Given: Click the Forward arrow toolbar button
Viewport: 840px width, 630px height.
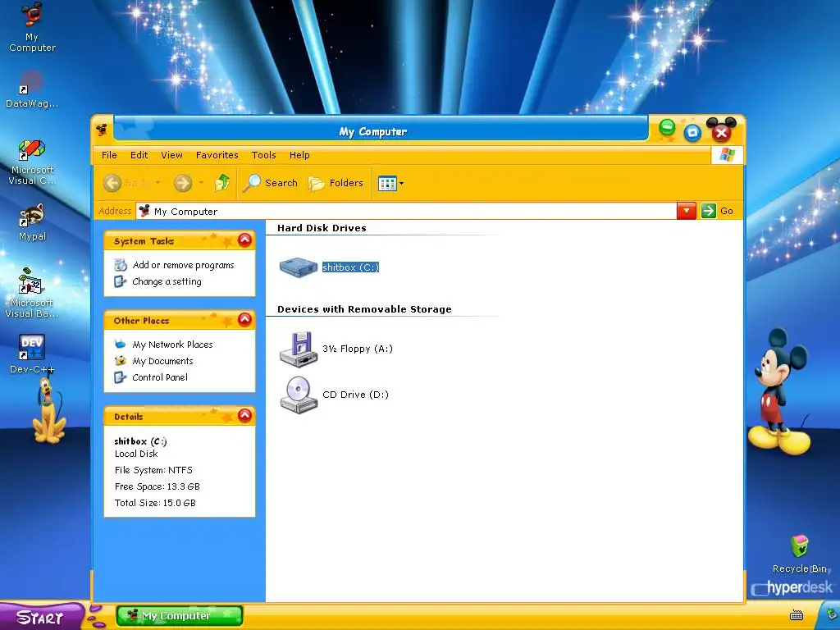Looking at the screenshot, I should pos(183,183).
